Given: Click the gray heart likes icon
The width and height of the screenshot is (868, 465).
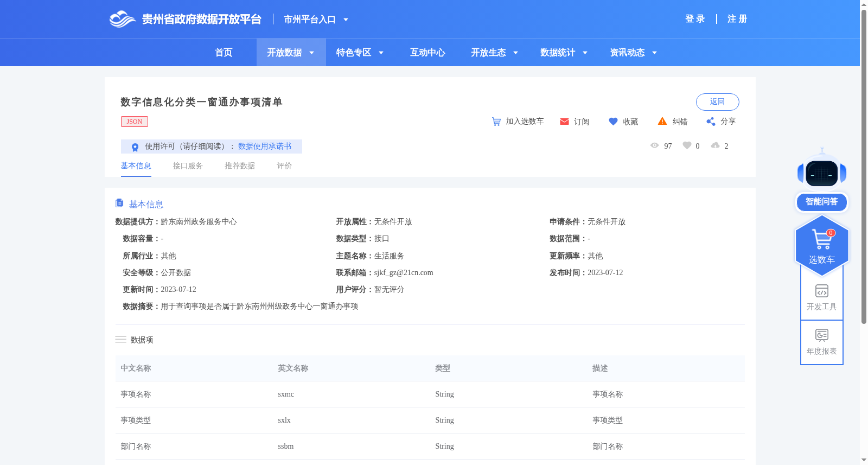Looking at the screenshot, I should tap(687, 145).
